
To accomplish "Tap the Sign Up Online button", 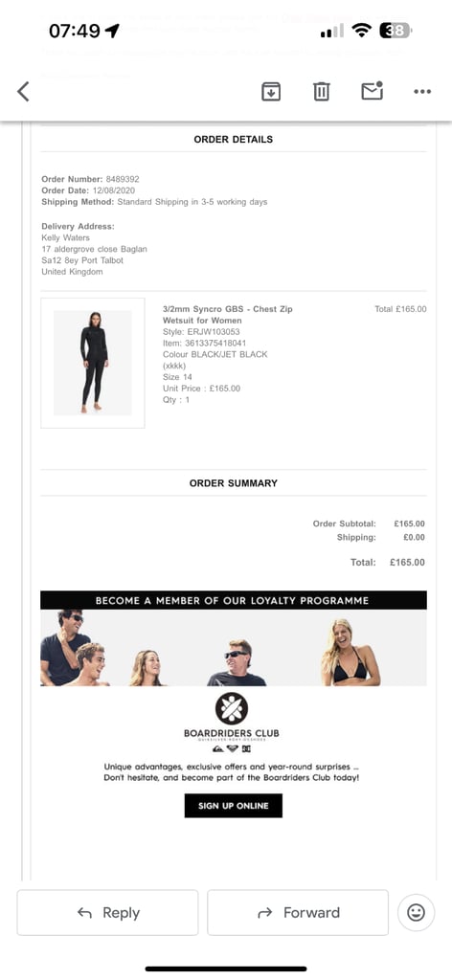I will 234,806.
